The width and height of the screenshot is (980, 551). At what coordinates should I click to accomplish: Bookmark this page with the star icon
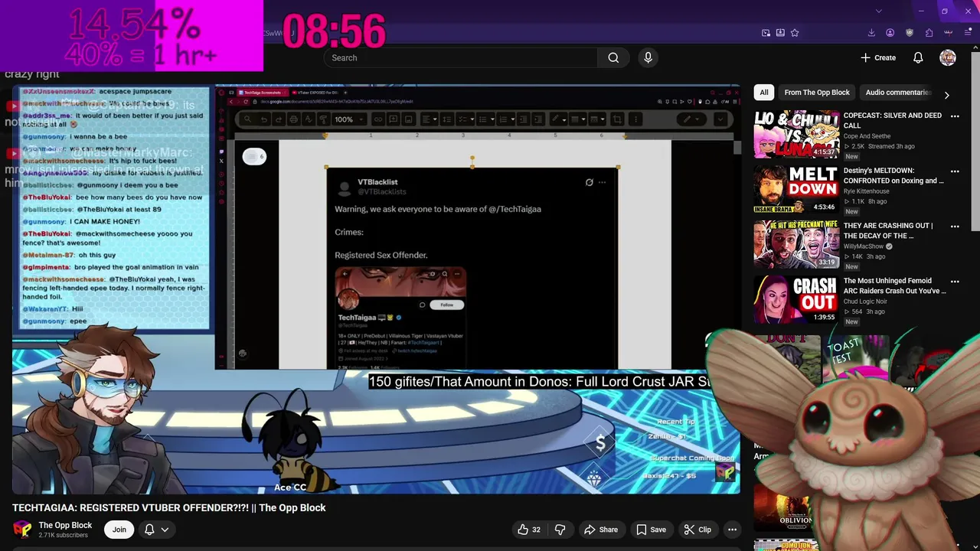pos(795,33)
